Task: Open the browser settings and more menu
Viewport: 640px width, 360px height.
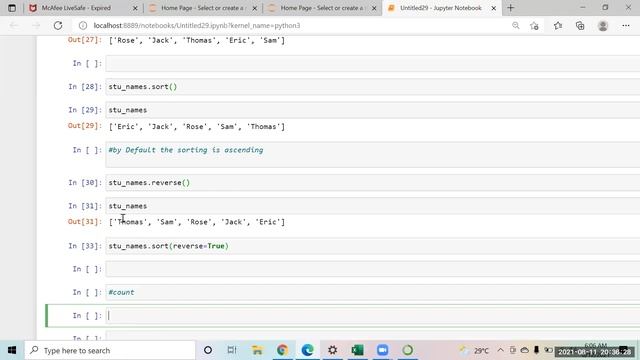Action: click(x=626, y=25)
